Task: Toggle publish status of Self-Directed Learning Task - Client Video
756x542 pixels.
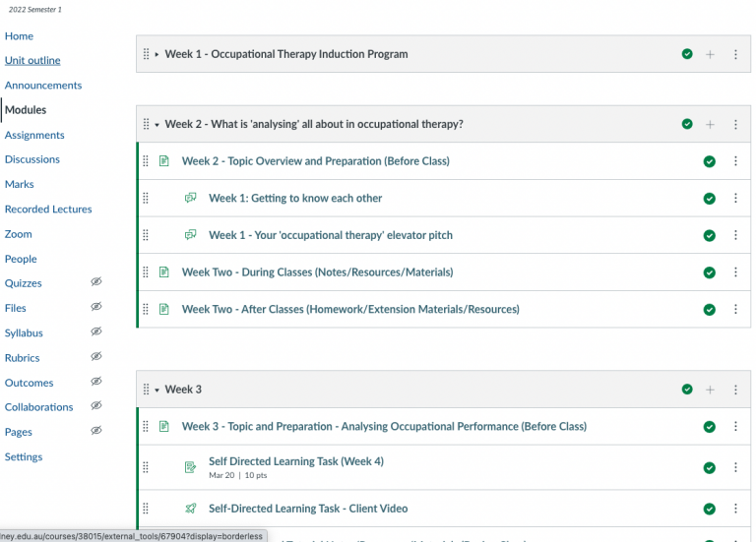Action: [709, 510]
